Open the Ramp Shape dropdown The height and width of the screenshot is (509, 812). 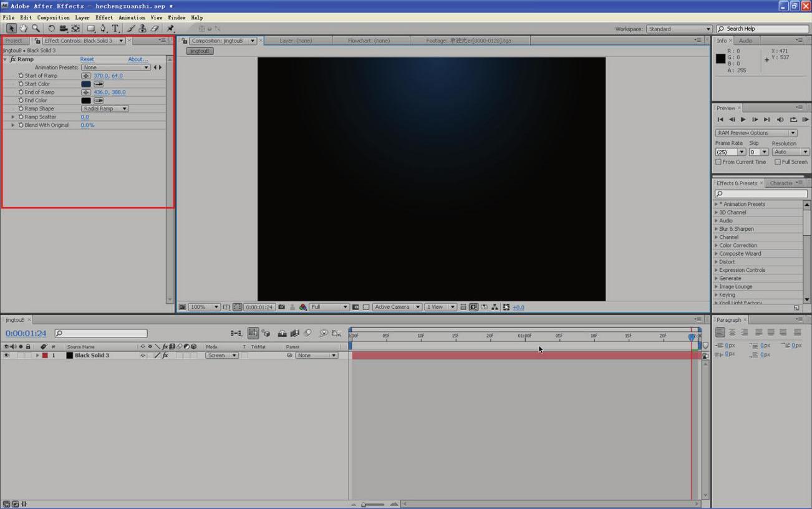(105, 109)
